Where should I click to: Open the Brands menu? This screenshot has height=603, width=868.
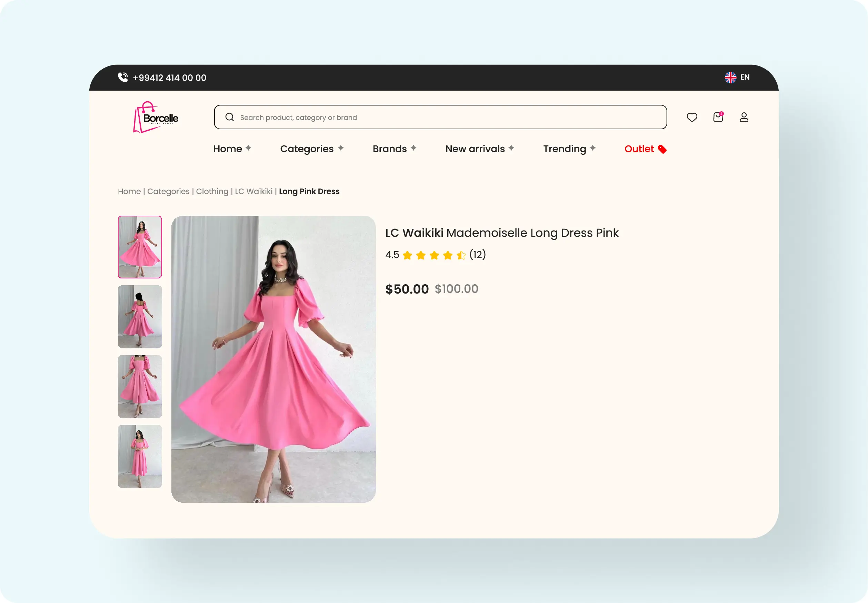tap(389, 149)
